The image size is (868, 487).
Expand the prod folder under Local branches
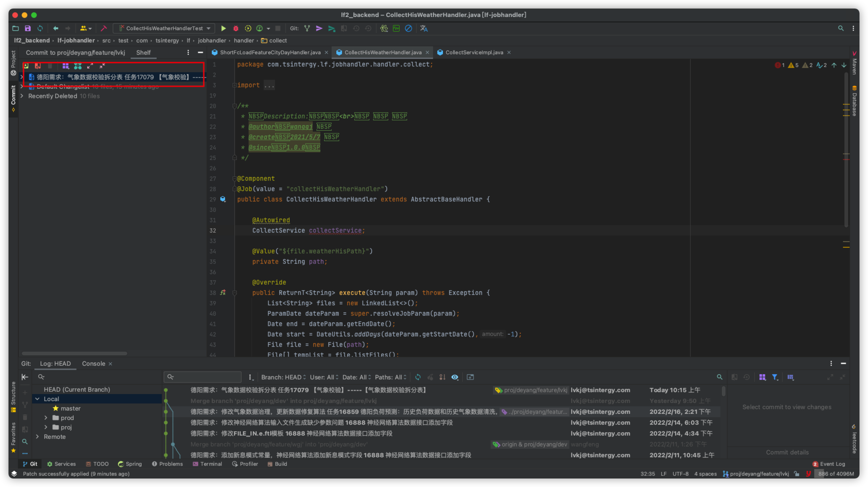[x=46, y=418]
